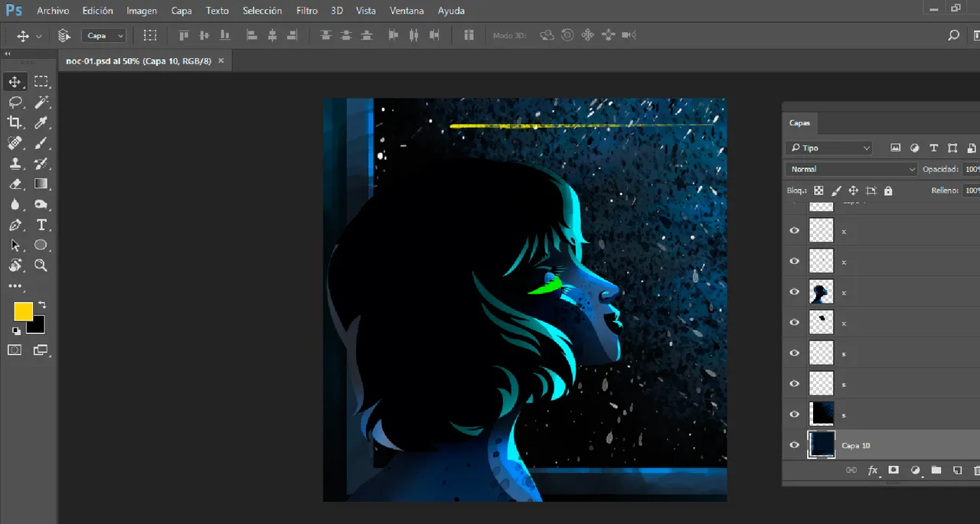Select the Brush tool
The image size is (980, 524).
[x=41, y=143]
